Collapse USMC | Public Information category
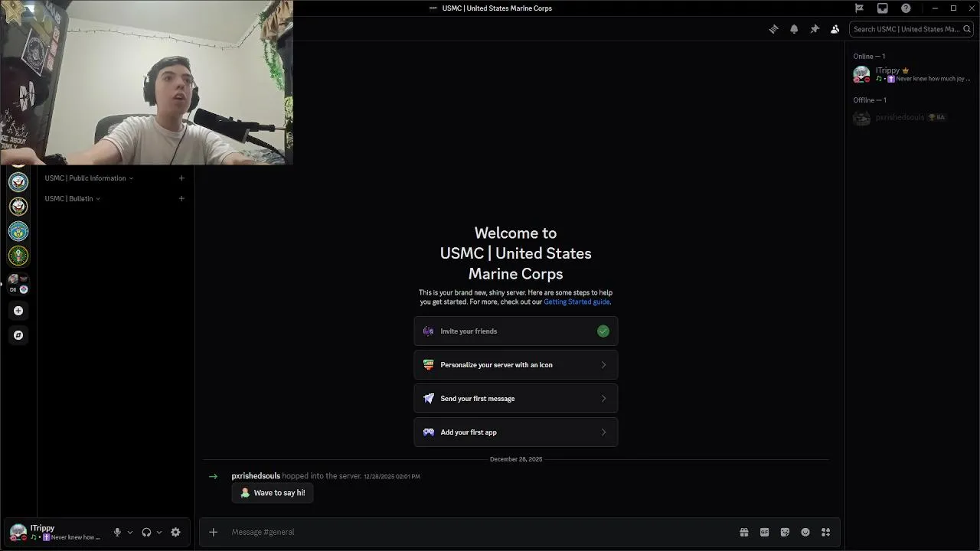This screenshot has width=980, height=551. pyautogui.click(x=89, y=178)
